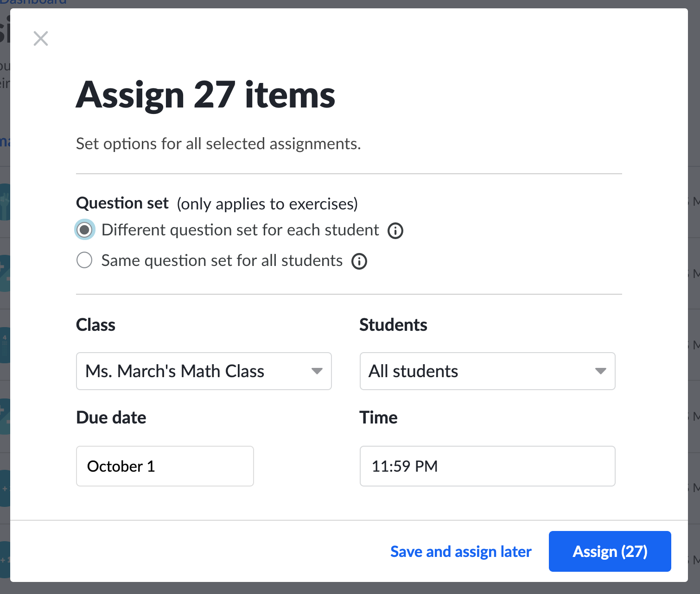The width and height of the screenshot is (700, 594).
Task: Click the 'Assign 27 items' heading
Action: [x=205, y=95]
